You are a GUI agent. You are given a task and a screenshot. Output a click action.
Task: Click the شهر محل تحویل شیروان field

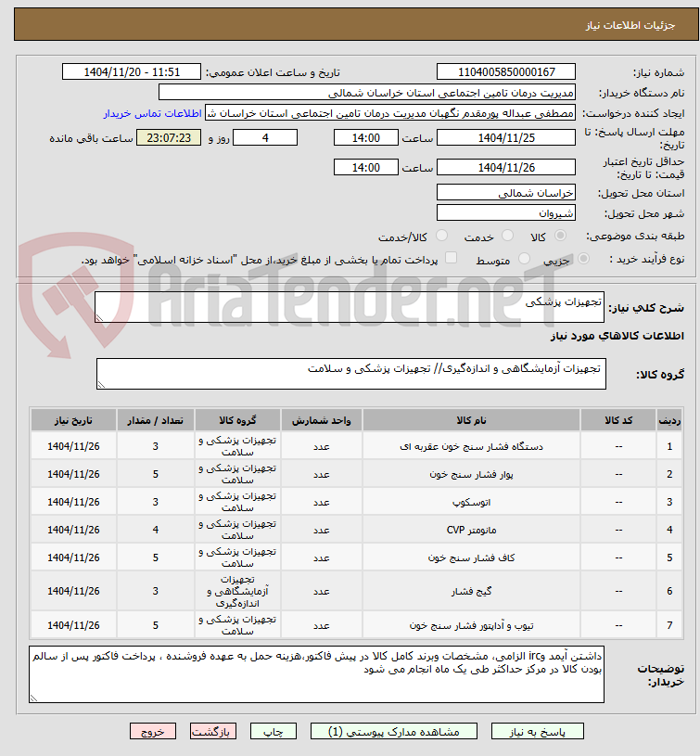[506, 213]
